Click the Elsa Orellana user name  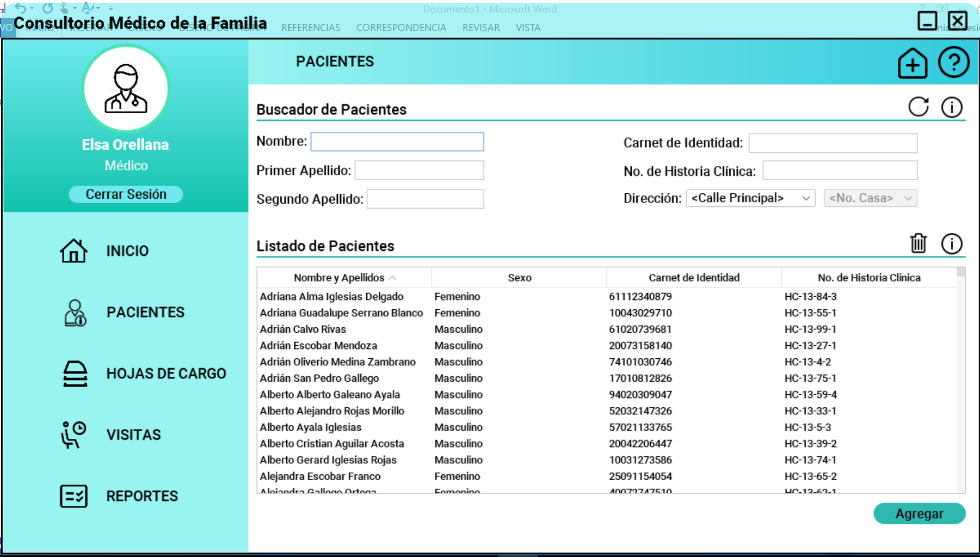coord(125,145)
